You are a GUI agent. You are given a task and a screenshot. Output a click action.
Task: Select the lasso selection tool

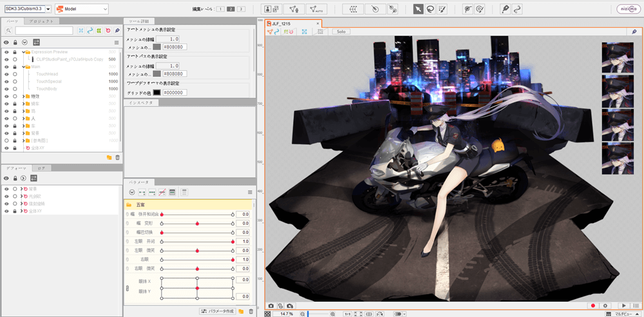coord(430,9)
